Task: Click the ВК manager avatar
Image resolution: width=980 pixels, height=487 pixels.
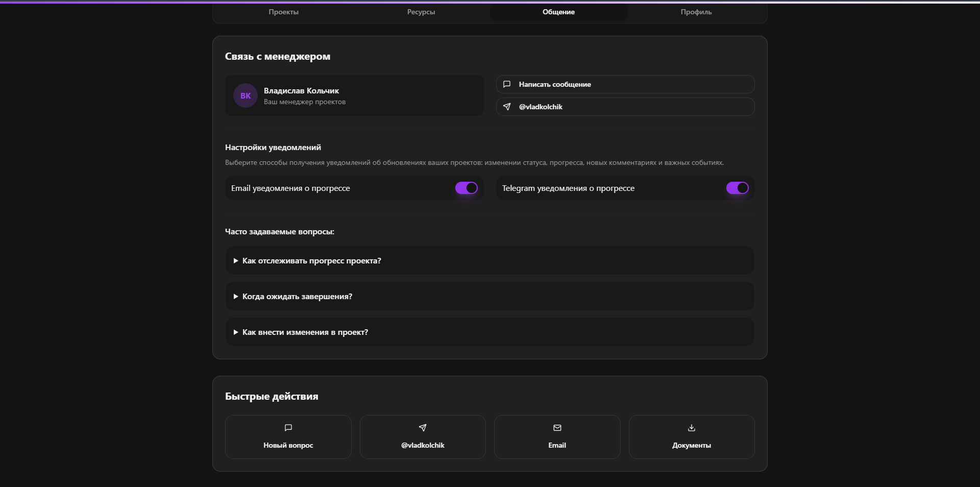Action: click(246, 95)
